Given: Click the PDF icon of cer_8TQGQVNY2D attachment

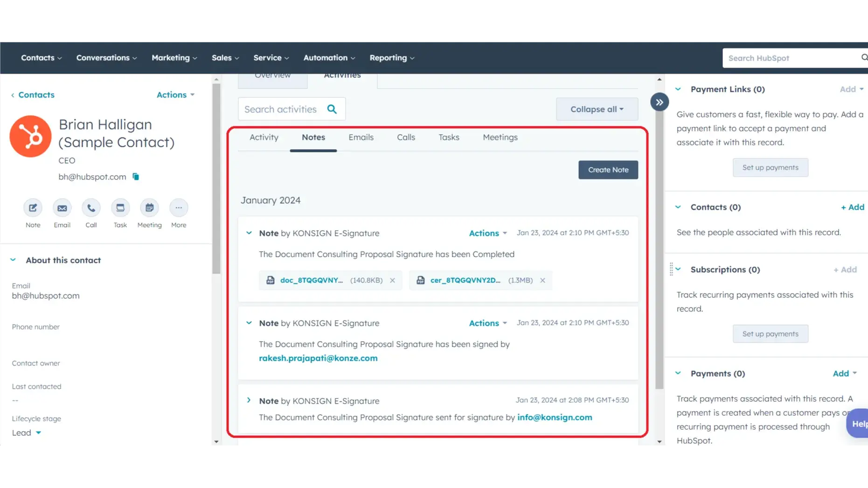Looking at the screenshot, I should [x=421, y=280].
